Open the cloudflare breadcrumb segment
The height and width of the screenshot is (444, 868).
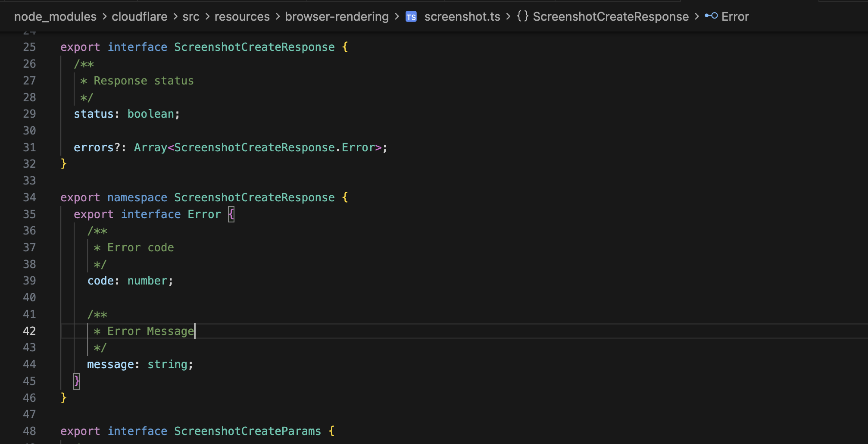[x=139, y=17]
